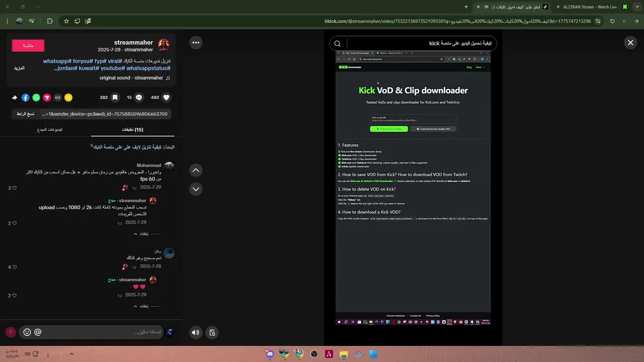This screenshot has width=644, height=362.
Task: Open the original sound - streammaher link
Action: tap(135, 78)
